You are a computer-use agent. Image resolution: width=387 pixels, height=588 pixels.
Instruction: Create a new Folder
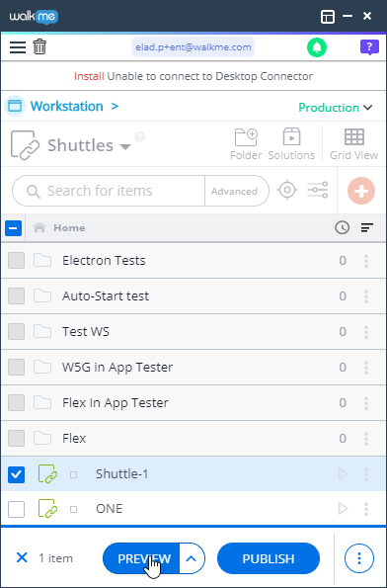[246, 144]
